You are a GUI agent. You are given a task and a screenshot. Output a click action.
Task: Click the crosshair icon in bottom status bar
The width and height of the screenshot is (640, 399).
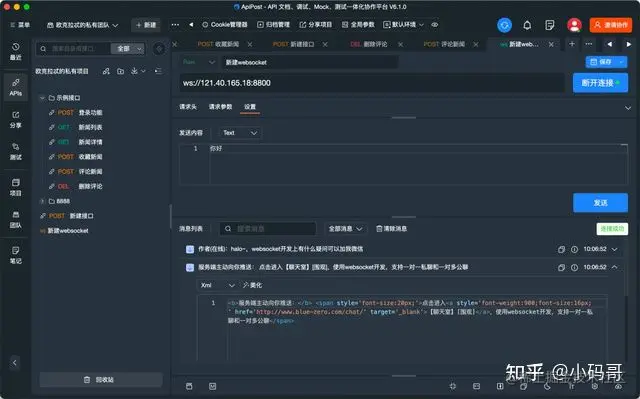tap(453, 386)
